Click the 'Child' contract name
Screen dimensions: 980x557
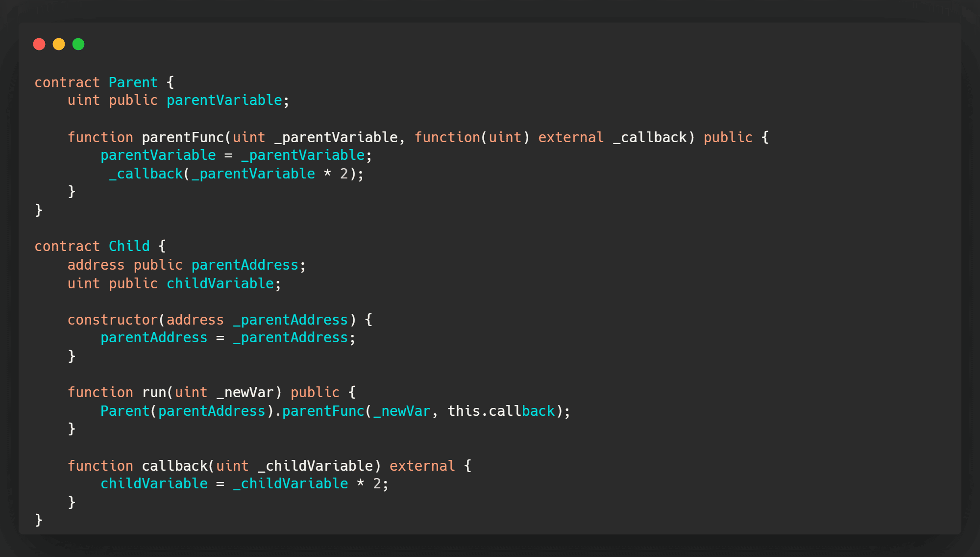(129, 246)
